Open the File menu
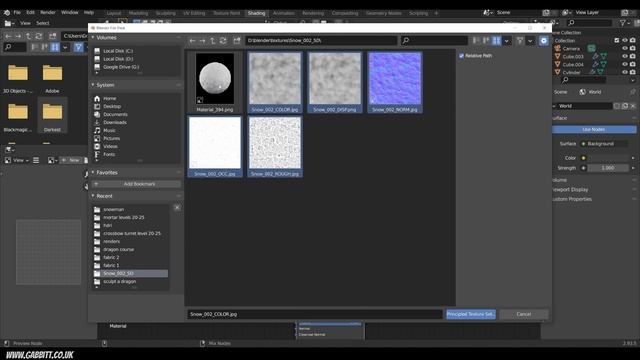640x360 pixels. coord(17,13)
